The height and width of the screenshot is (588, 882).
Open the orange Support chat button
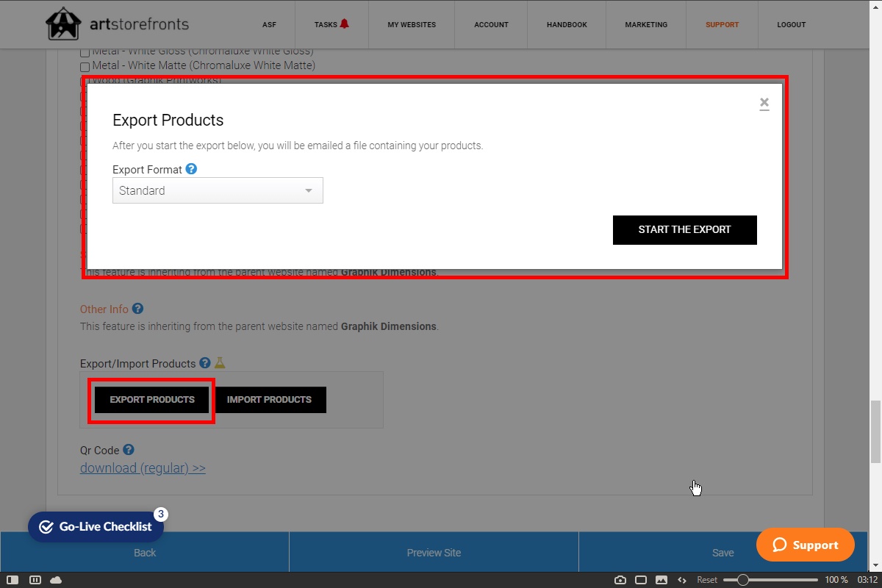805,545
